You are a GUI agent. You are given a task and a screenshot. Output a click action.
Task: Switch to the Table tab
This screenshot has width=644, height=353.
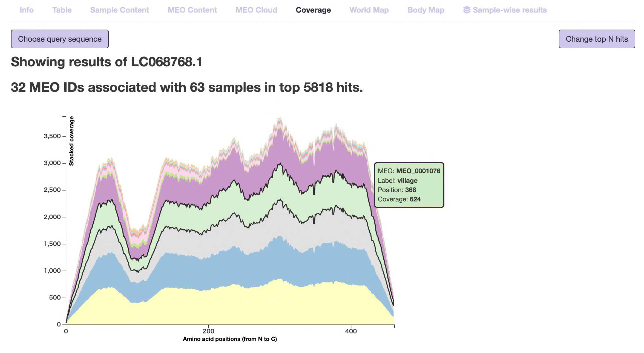point(62,10)
